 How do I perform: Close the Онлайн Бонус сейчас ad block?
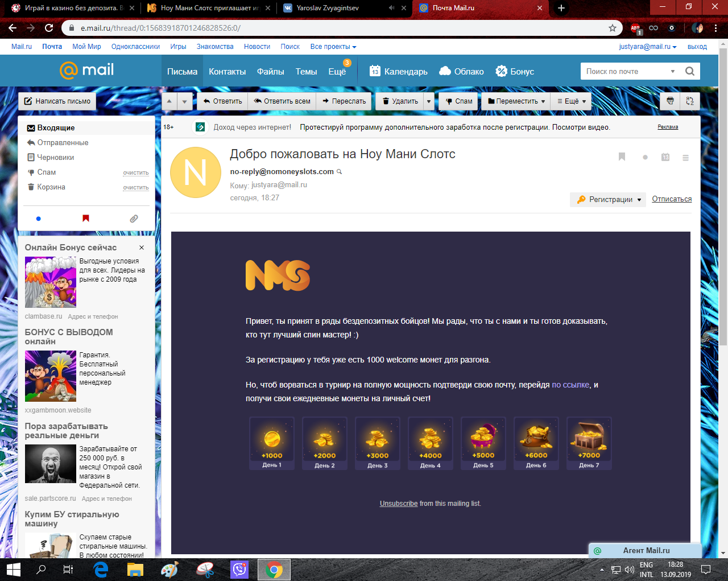142,248
